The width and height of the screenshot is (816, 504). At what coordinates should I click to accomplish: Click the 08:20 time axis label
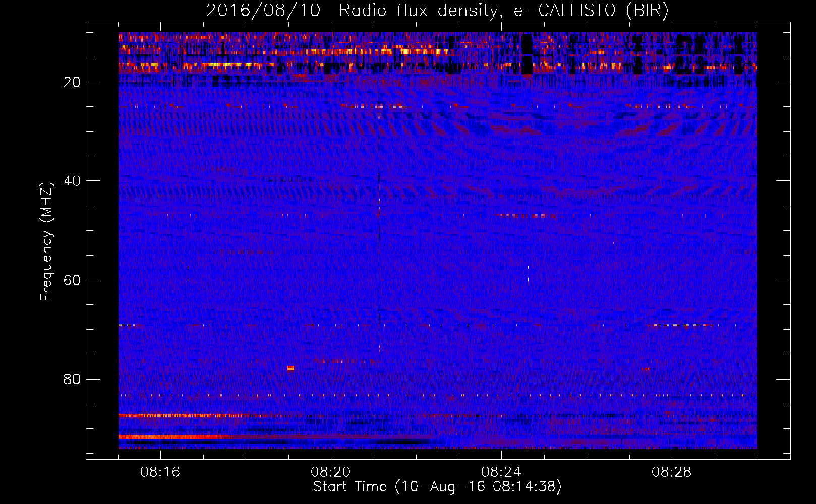331,472
